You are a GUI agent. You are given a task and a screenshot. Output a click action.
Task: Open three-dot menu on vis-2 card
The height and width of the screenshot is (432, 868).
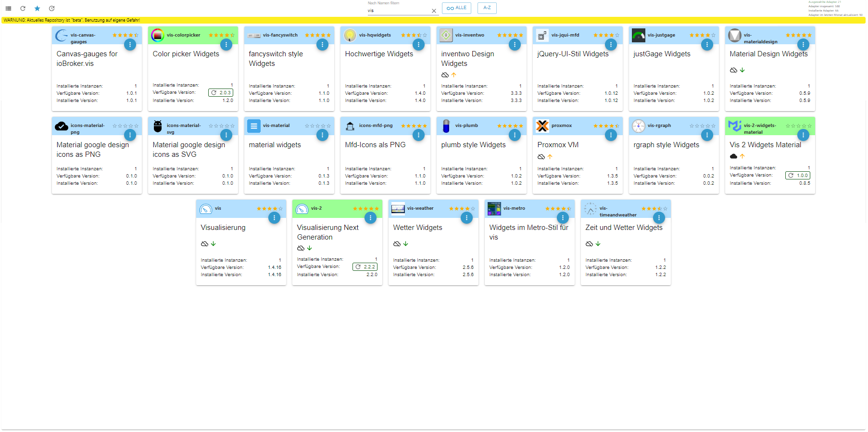[370, 218]
